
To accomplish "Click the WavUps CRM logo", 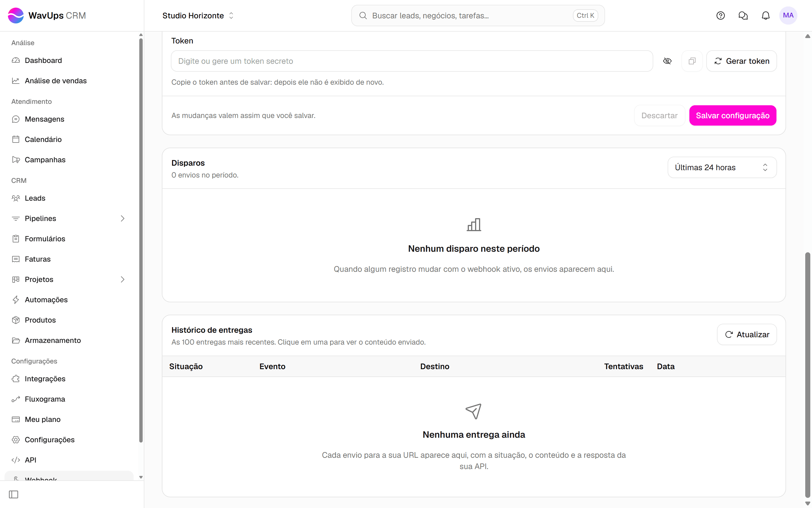I will tap(47, 16).
